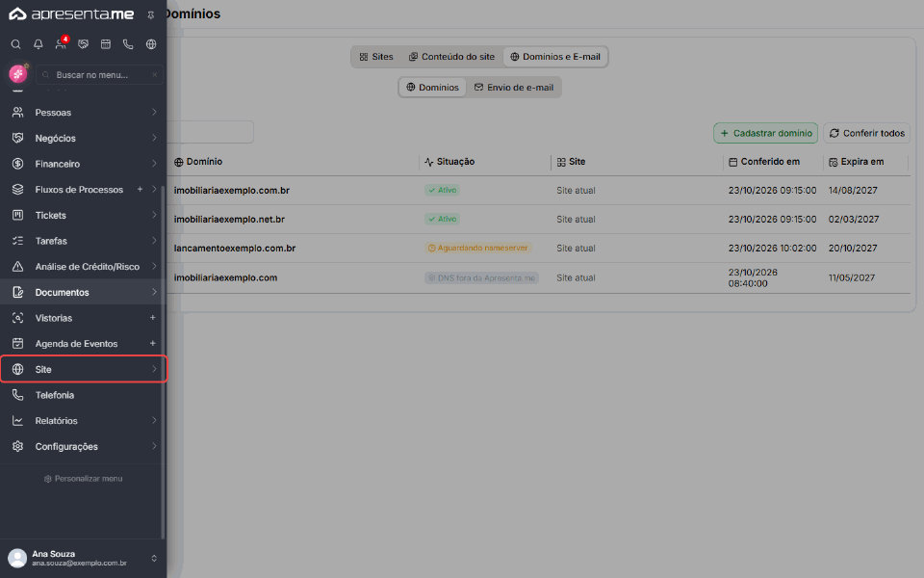
Task: Click the Domínio column globe icon
Action: pos(179,162)
